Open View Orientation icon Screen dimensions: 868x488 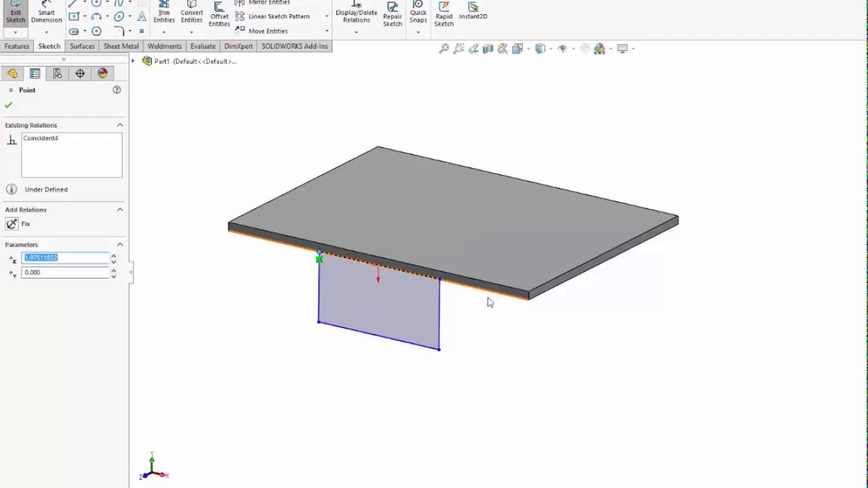pyautogui.click(x=517, y=49)
